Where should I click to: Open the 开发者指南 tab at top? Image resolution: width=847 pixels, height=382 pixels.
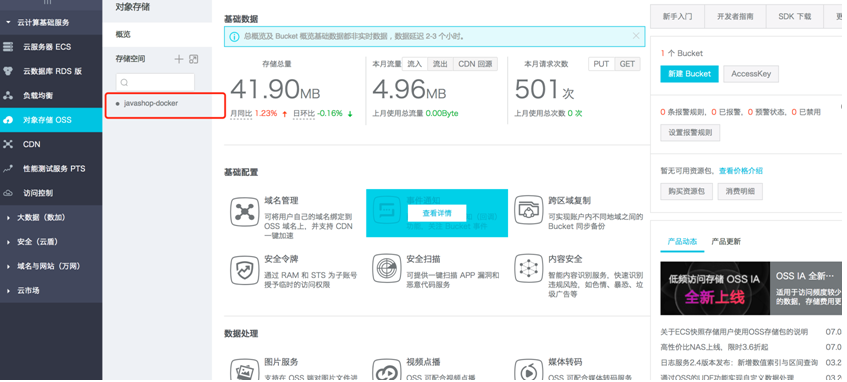735,17
